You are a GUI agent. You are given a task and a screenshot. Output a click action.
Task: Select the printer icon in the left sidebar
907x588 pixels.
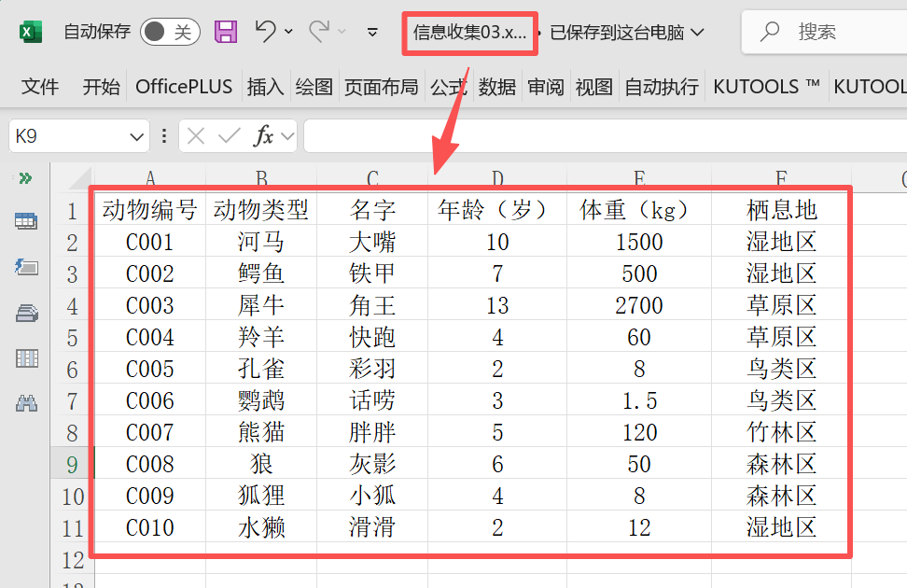click(x=25, y=313)
